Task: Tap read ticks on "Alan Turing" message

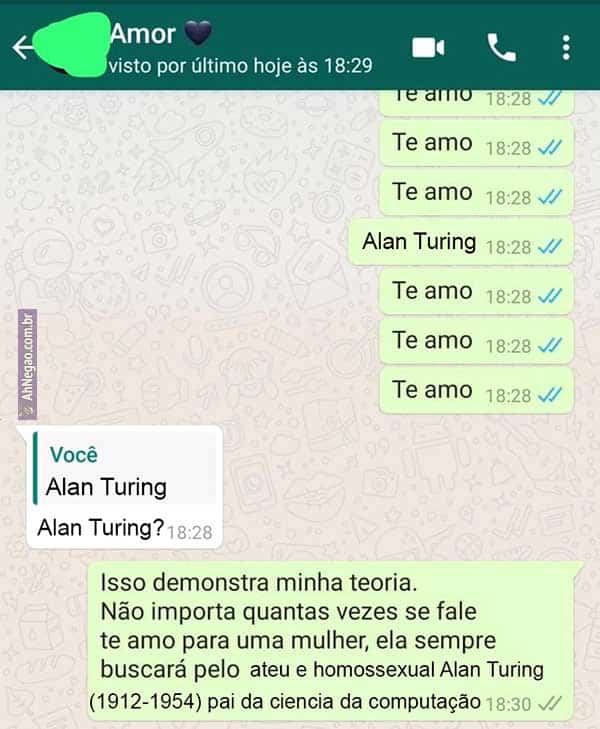Action: (x=550, y=246)
